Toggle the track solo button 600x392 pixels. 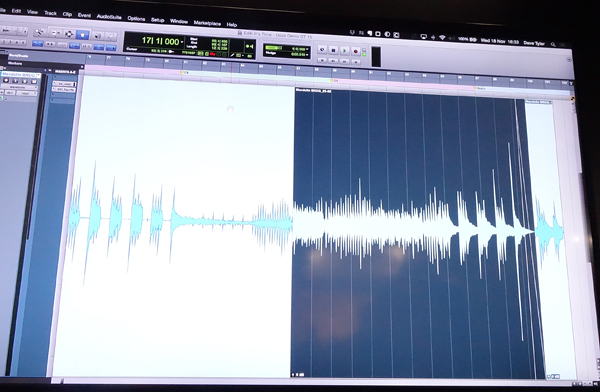coord(25,81)
